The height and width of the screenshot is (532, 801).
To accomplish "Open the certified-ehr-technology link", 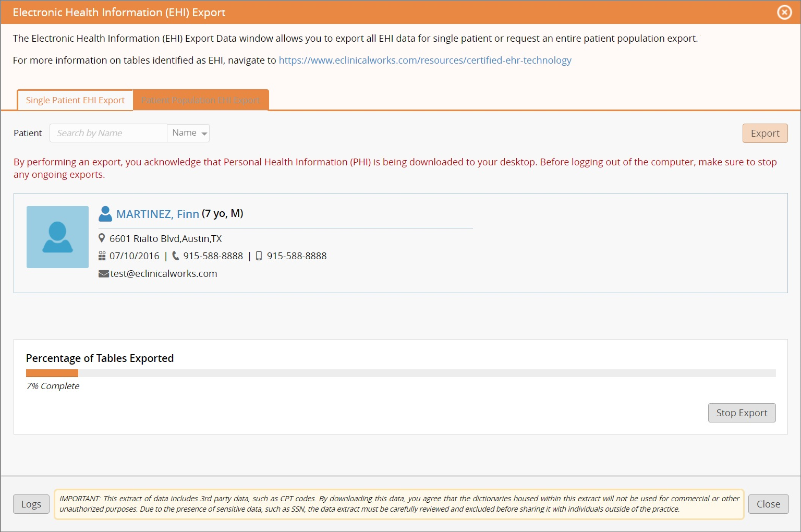I will 424,60.
